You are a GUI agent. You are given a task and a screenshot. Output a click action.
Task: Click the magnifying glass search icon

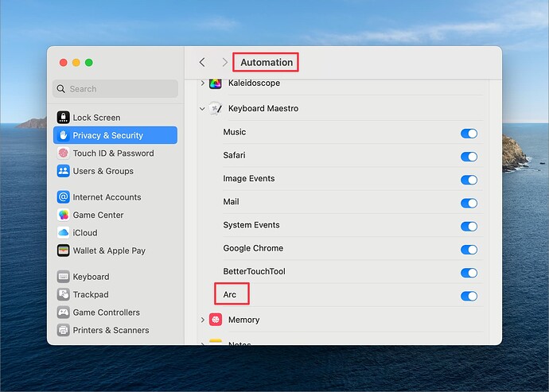[61, 89]
